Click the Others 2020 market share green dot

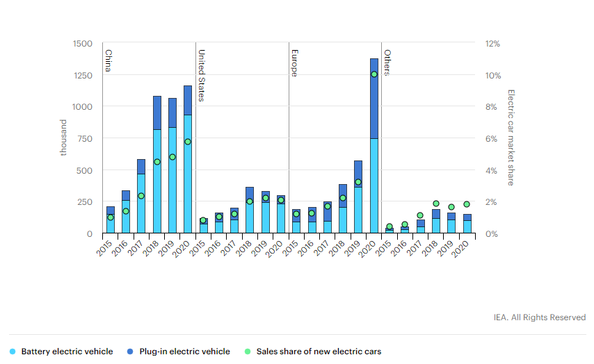[x=467, y=204]
